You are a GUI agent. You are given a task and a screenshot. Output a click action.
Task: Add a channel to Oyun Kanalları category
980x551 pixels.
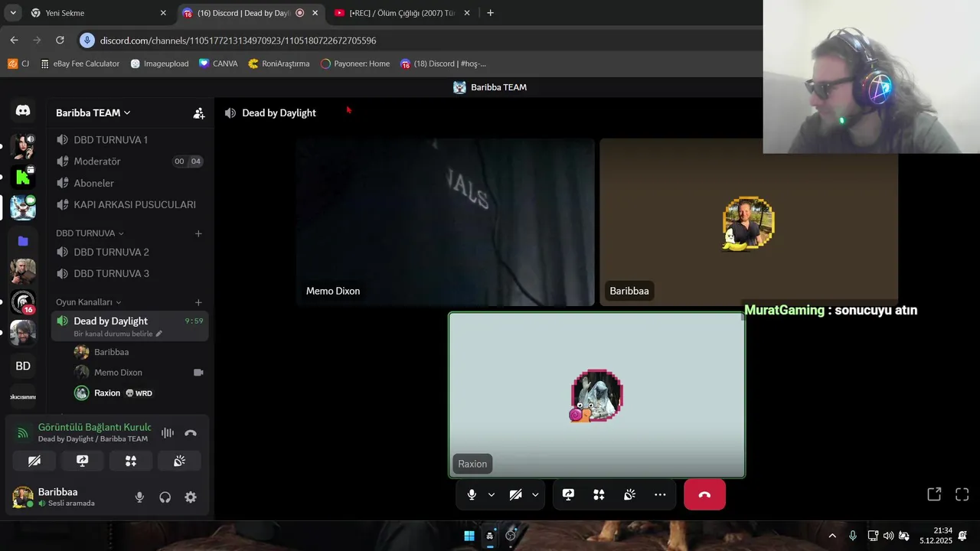point(198,302)
